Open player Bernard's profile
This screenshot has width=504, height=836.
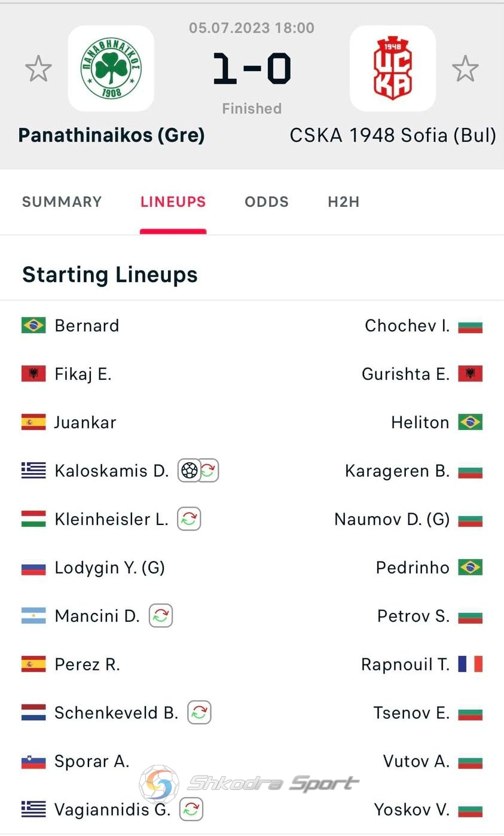click(x=87, y=325)
